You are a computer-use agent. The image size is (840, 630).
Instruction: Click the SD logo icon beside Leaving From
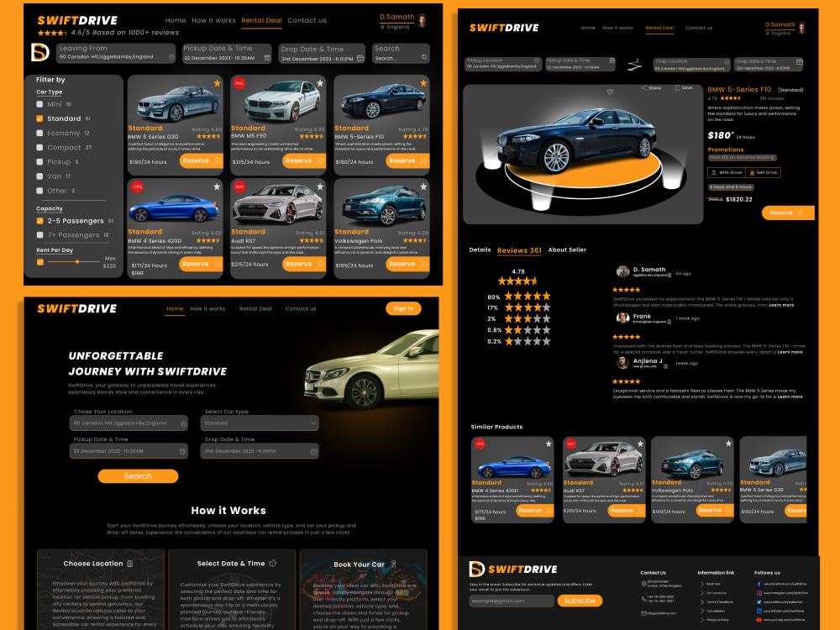(40, 52)
